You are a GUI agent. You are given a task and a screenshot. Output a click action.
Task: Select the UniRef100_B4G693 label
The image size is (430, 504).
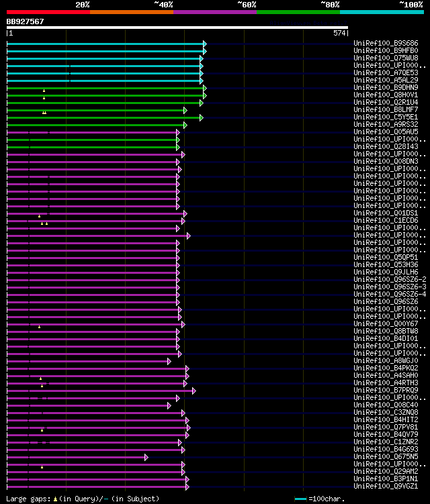click(386, 450)
